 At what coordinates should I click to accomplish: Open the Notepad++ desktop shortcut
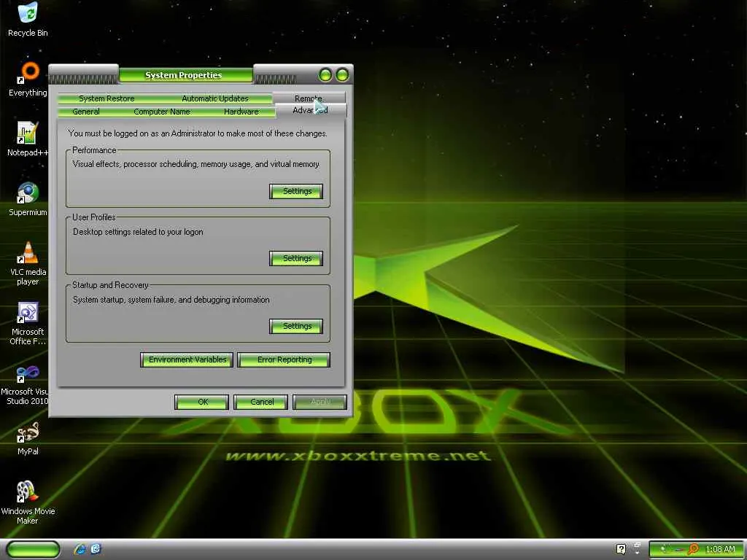pyautogui.click(x=28, y=139)
